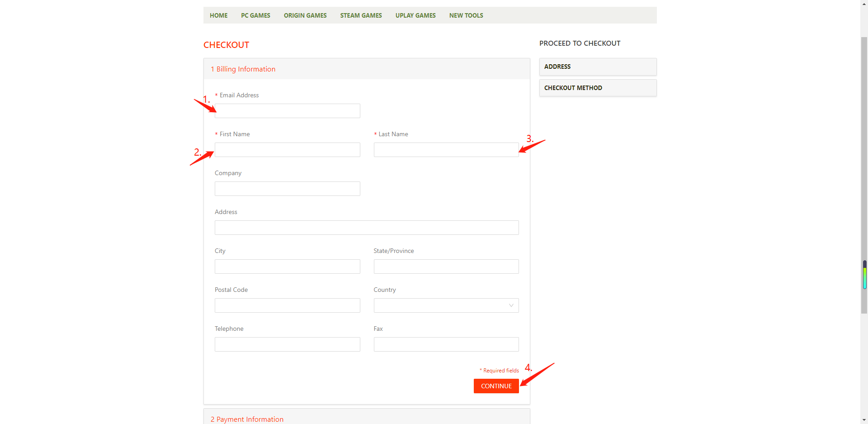The width and height of the screenshot is (868, 424).
Task: Click the page's vertical scrollbar thumb
Action: pyautogui.click(x=864, y=174)
